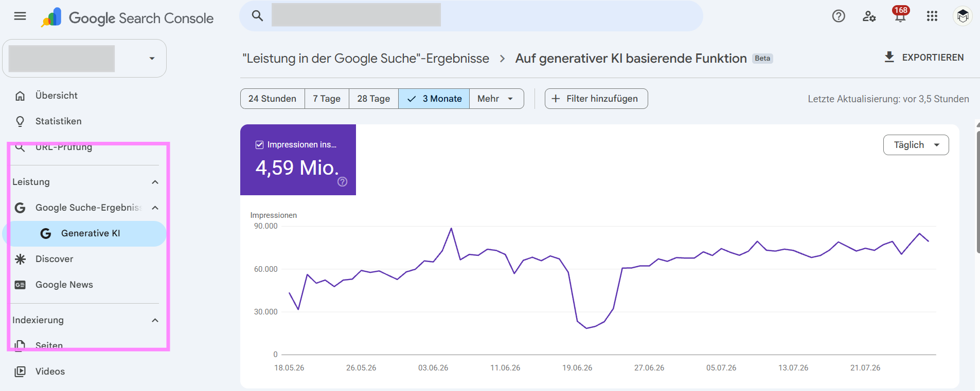Screen dimensions: 980x391
Task: Click the G icon beside Generative KI
Action: (46, 233)
